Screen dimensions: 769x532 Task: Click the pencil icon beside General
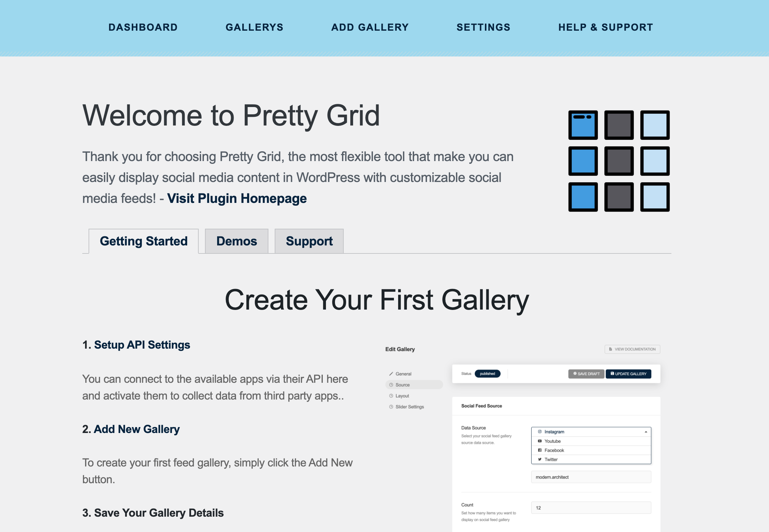pos(391,374)
